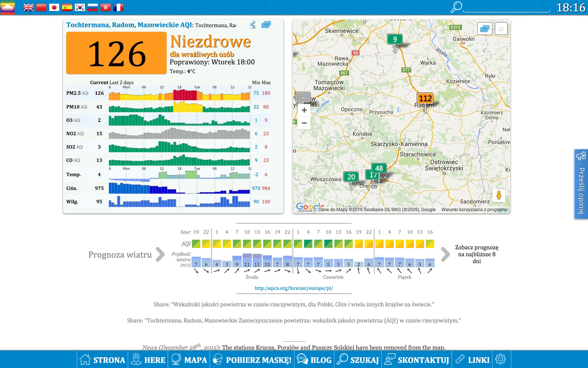Click the settings gear in bottom bar
The image size is (588, 368).
click(500, 359)
